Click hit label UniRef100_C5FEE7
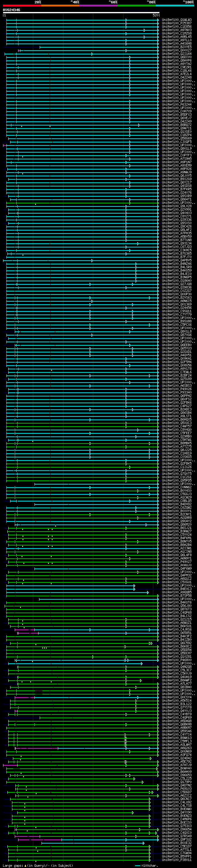The width and height of the screenshot is (197, 868). (177, 433)
